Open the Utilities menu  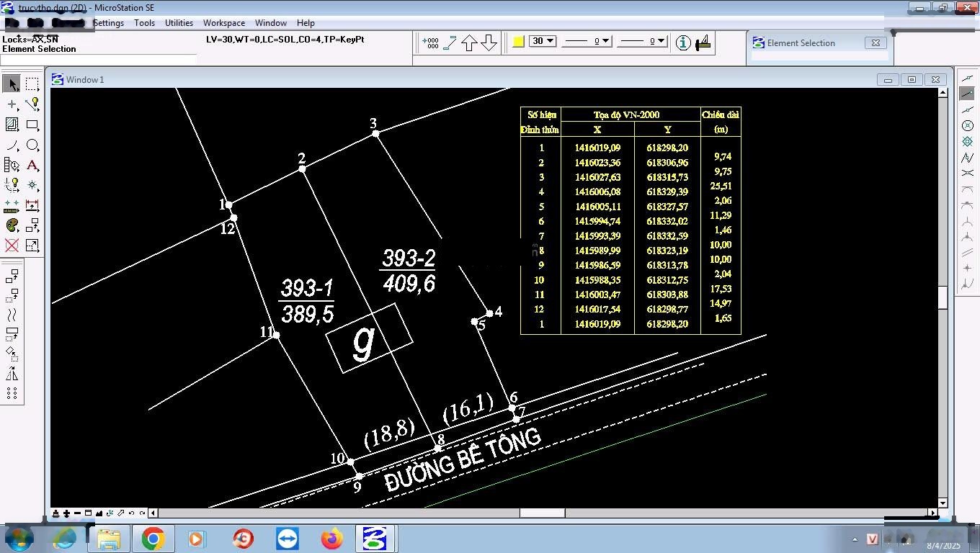tap(179, 23)
